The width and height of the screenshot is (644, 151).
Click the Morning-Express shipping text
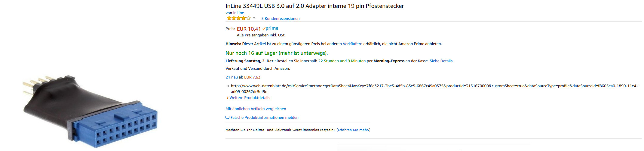(x=389, y=61)
